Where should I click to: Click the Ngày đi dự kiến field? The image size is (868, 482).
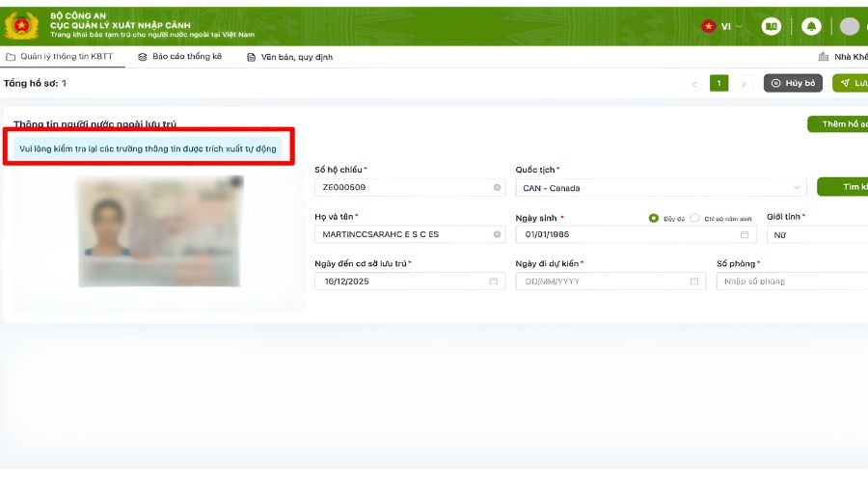610,281
